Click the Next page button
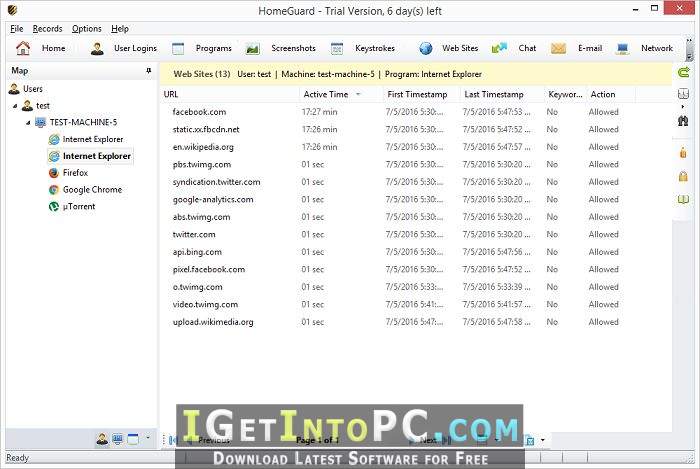 [x=423, y=440]
